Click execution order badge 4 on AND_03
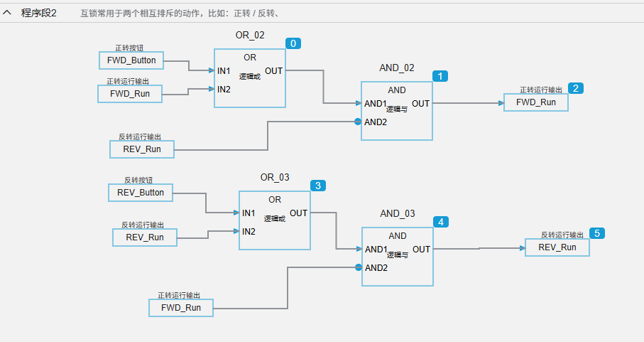Viewport: 644px width, 342px height. (442, 222)
